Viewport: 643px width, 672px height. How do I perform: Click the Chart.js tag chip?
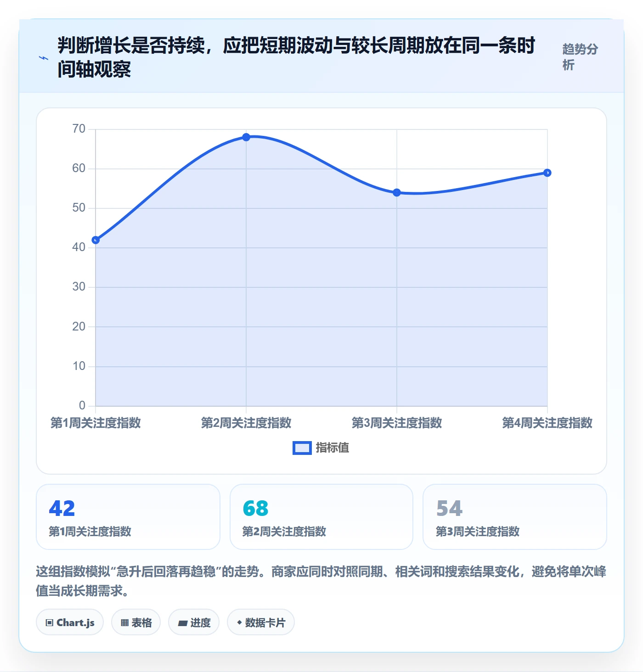tap(70, 622)
